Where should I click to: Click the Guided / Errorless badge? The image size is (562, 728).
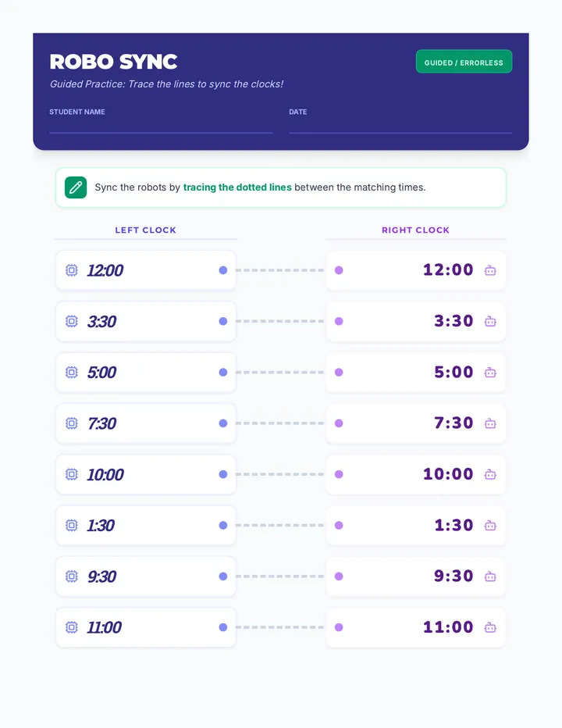pyautogui.click(x=464, y=62)
